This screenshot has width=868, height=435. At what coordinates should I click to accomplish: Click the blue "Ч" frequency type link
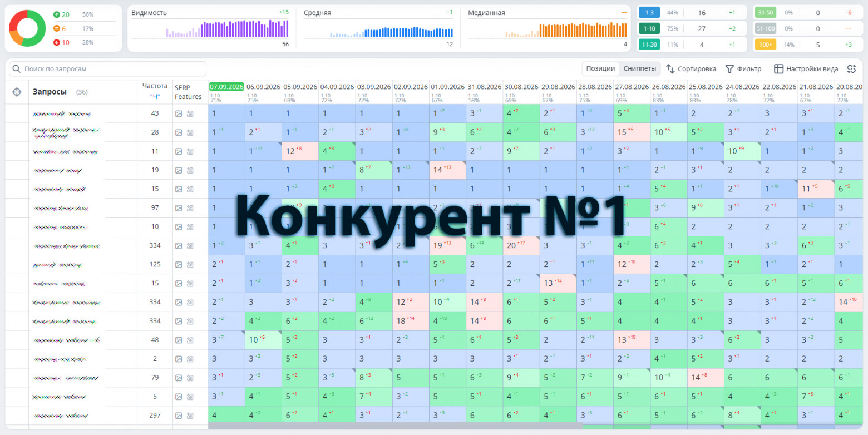tap(155, 96)
